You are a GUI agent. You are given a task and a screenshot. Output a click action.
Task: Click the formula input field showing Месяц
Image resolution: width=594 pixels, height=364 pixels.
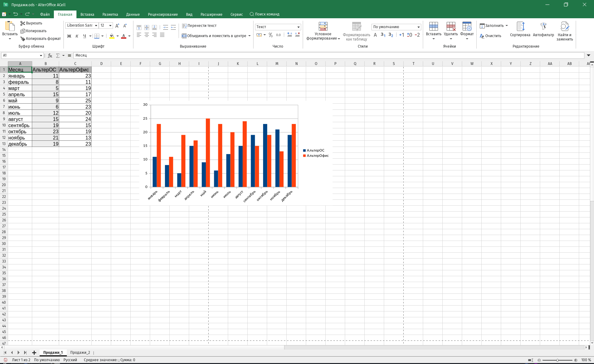[x=329, y=55]
